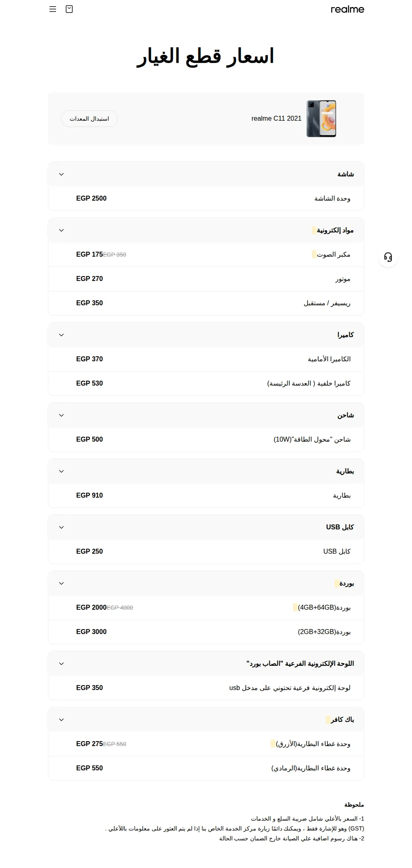The image size is (412, 868).
Task: Open the shopping bag icon
Action: tap(69, 9)
